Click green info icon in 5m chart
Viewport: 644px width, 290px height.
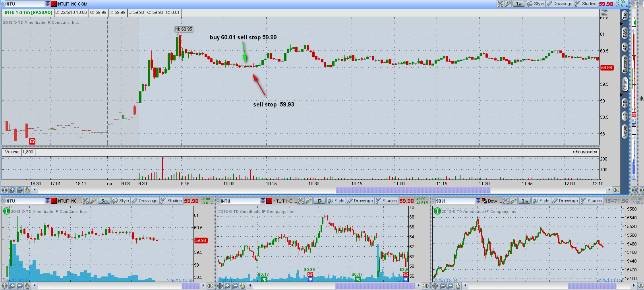[x=6, y=211]
